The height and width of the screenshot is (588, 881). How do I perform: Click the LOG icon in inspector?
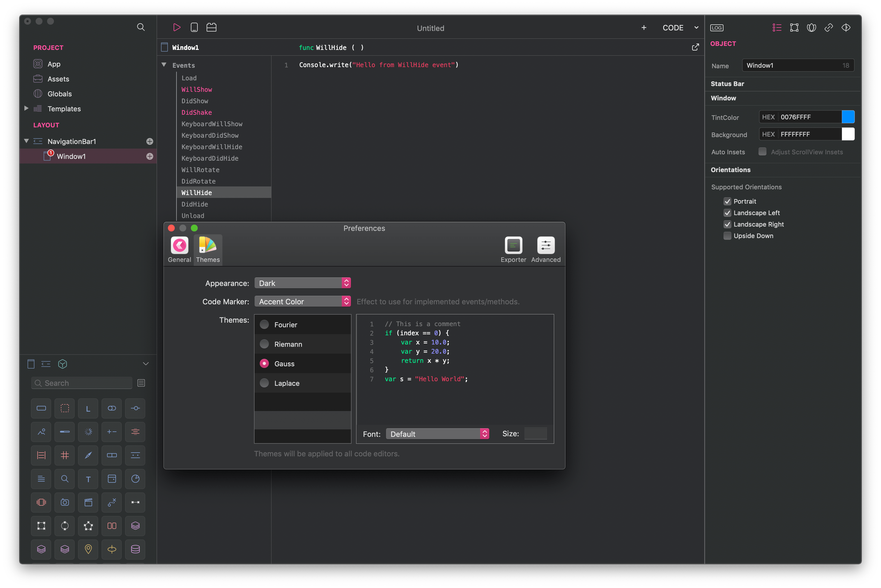click(717, 28)
